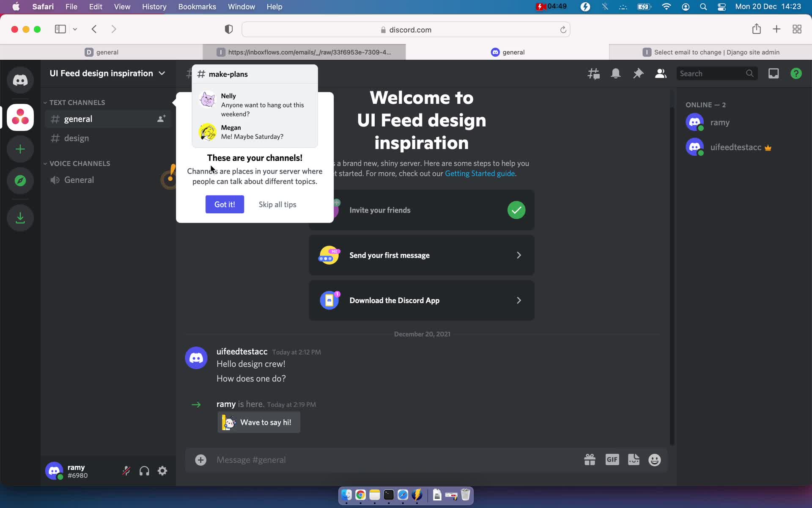Click the Got it! button
The width and height of the screenshot is (812, 508).
pos(225,204)
